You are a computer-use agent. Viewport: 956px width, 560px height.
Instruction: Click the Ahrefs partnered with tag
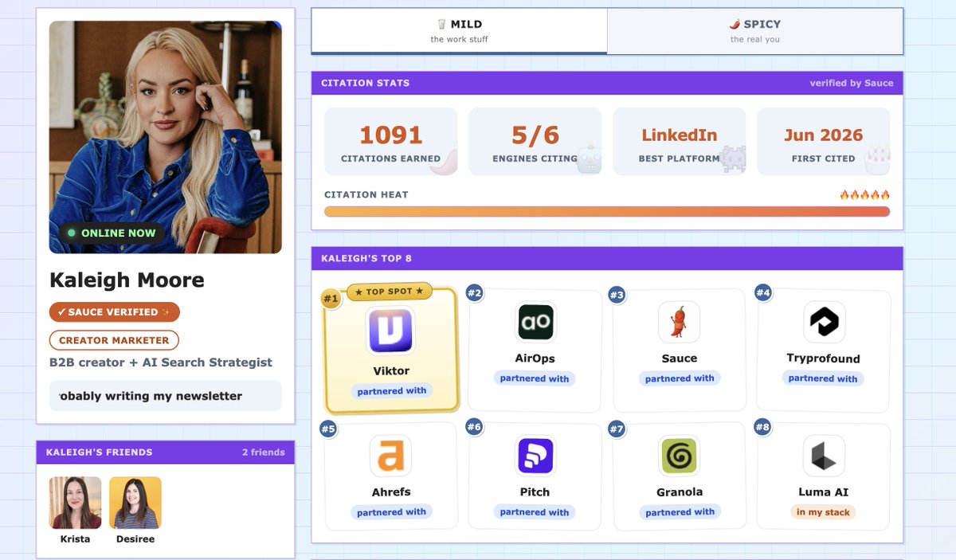(x=391, y=512)
